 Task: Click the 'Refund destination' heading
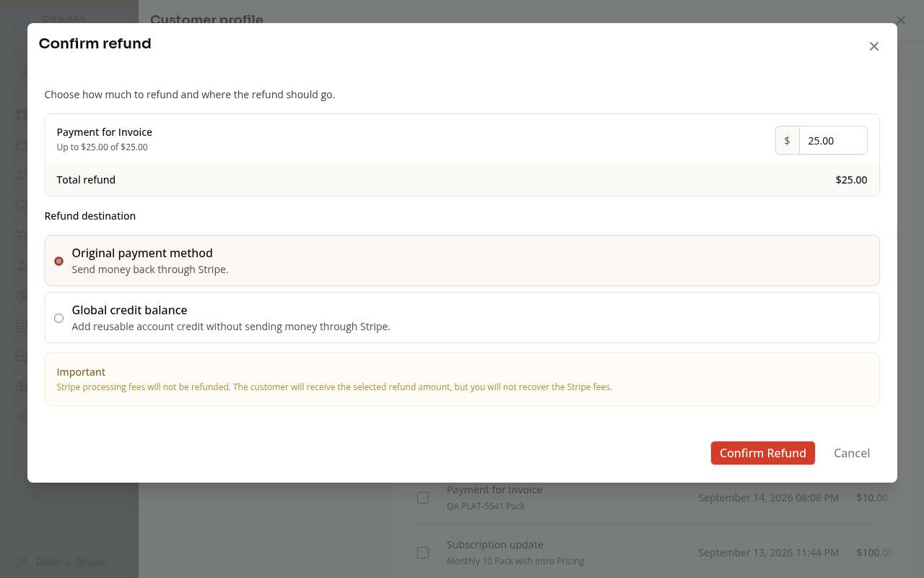(90, 216)
